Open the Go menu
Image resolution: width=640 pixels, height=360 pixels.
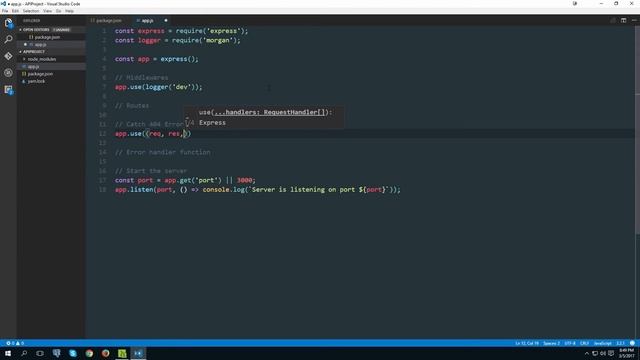59,11
